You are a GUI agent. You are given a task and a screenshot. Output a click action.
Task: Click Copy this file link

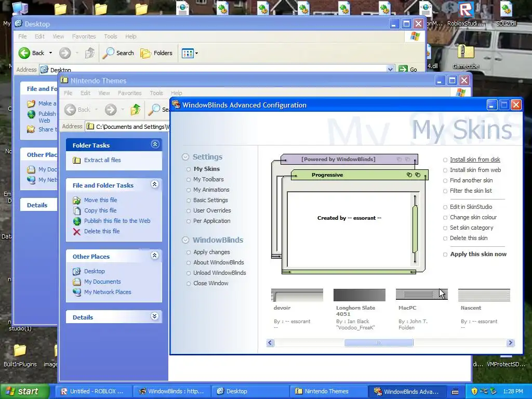coord(100,210)
